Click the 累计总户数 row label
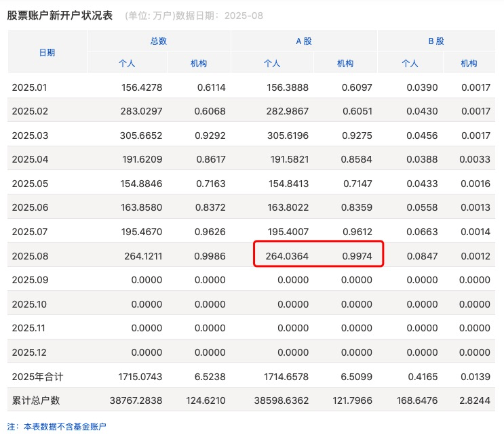 (36, 400)
